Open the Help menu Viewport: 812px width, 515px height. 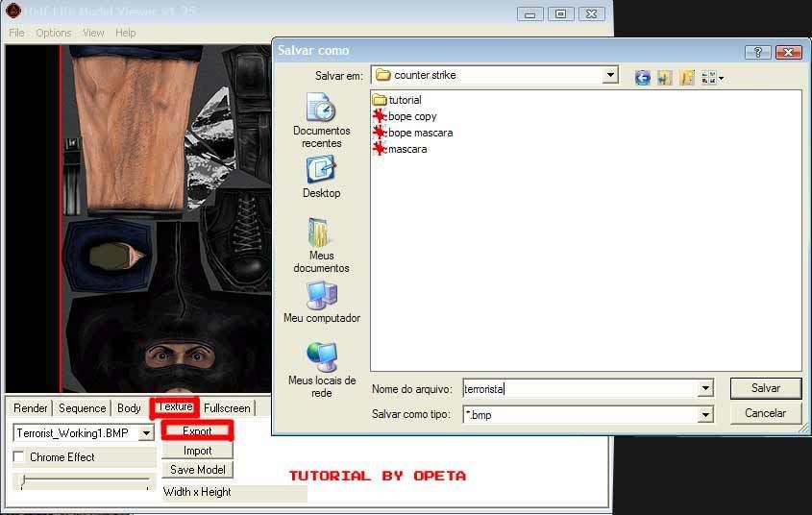click(x=126, y=33)
